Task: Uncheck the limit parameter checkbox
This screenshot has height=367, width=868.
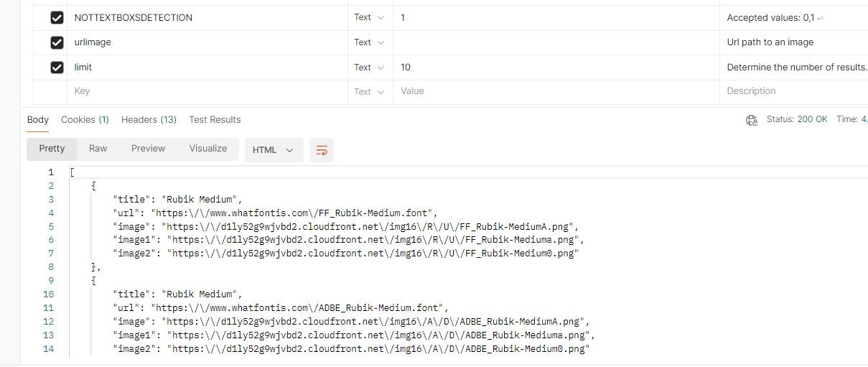Action: pyautogui.click(x=57, y=67)
